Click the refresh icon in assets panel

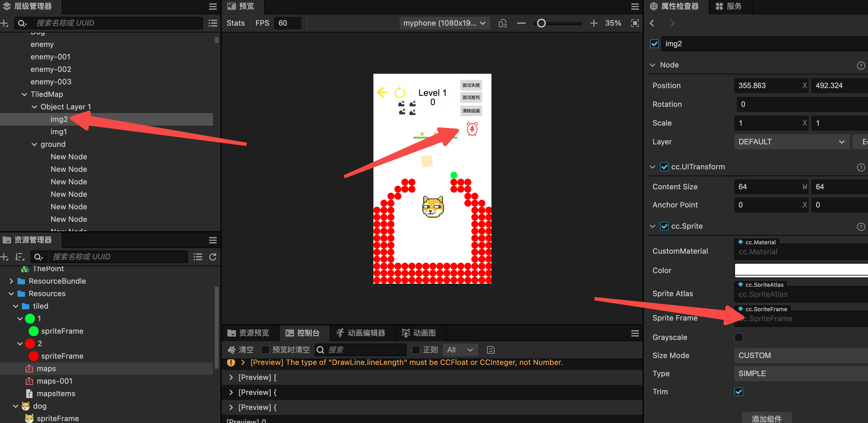click(213, 257)
